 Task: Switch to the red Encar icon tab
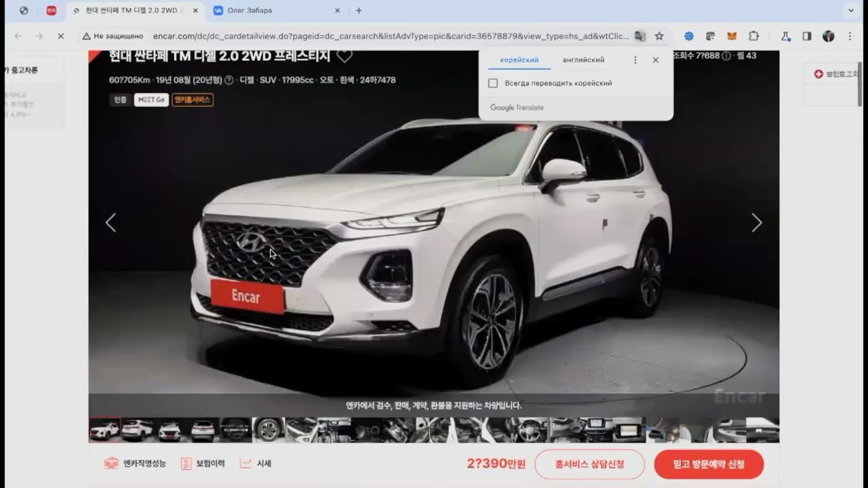coord(52,11)
